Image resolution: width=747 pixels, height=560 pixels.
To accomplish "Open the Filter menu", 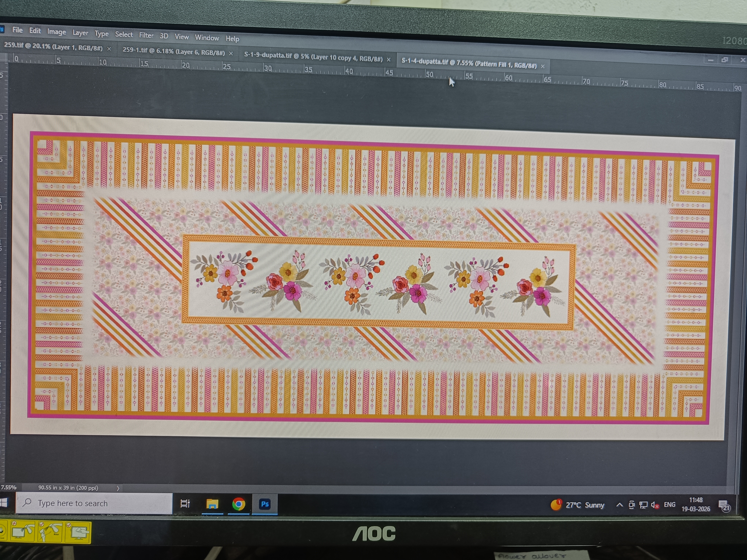I will [146, 35].
